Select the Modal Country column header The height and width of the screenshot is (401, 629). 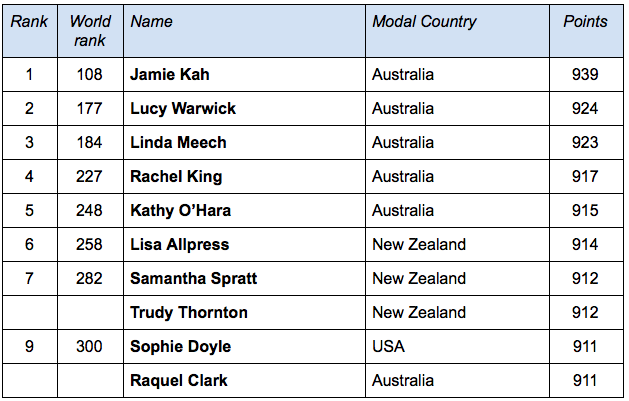(424, 22)
